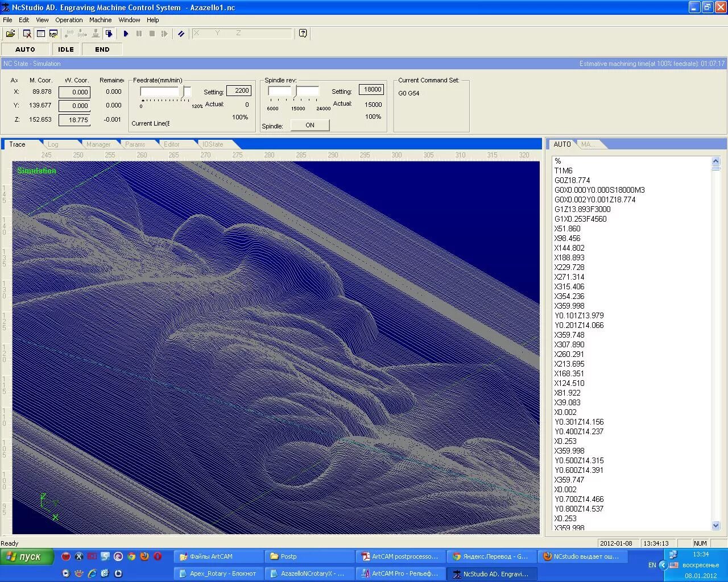
Task: Click the X Y Z coordinate input field
Action: coord(242,34)
